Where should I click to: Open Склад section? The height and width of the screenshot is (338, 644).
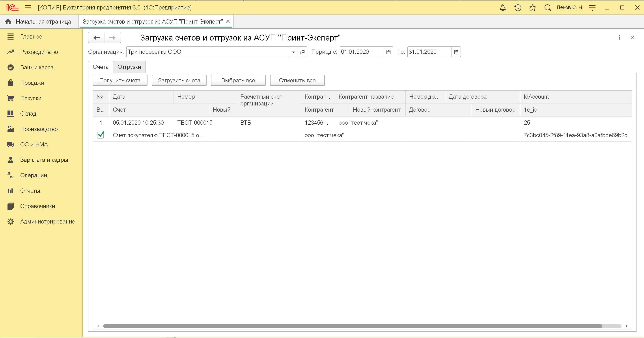(x=28, y=114)
